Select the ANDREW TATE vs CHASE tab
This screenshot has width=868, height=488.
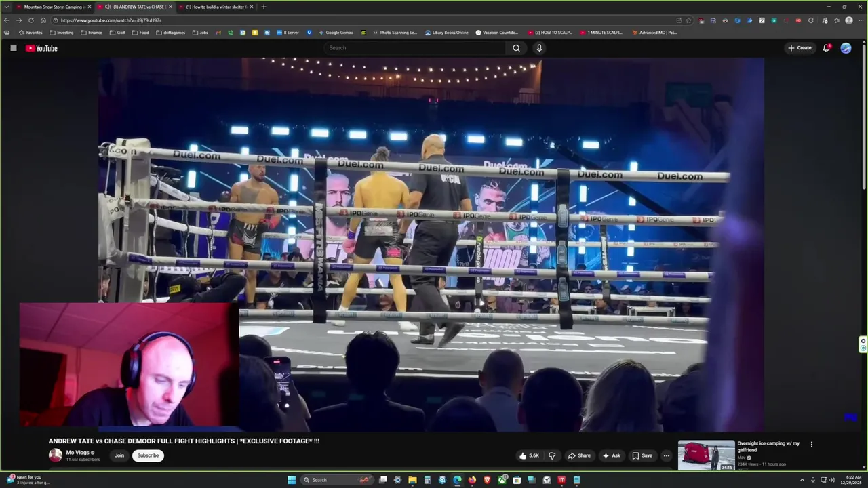click(134, 7)
